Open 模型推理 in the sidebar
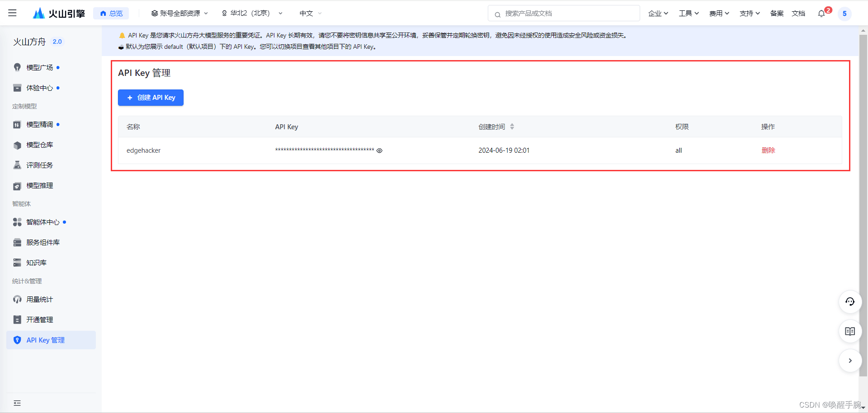The width and height of the screenshot is (868, 413). coord(39,185)
